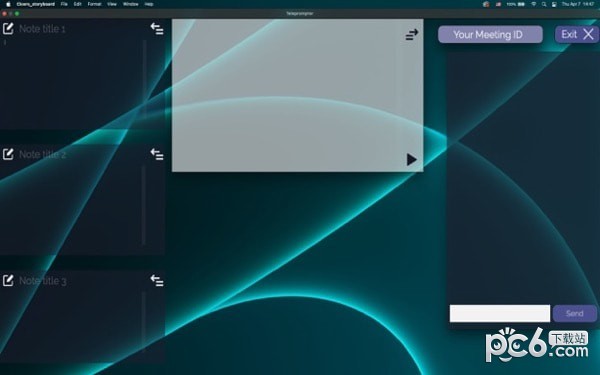Exit the meeting with the Exit button
Screen dimensions: 600x375
click(577, 34)
